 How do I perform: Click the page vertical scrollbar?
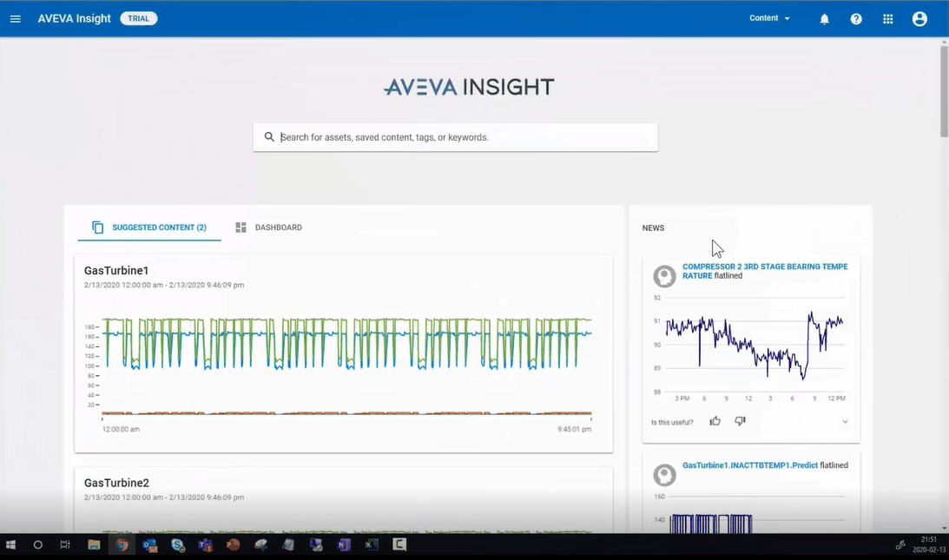(944, 91)
